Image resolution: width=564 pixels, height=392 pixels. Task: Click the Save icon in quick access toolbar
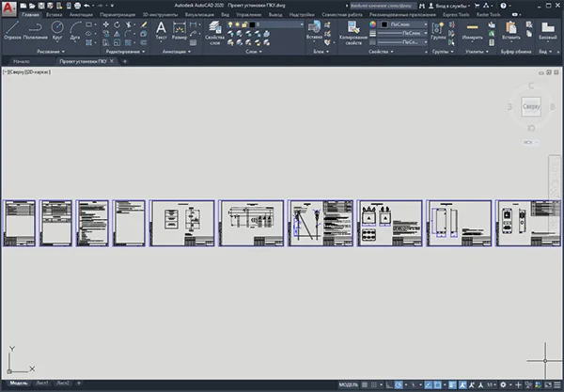pyautogui.click(x=41, y=6)
